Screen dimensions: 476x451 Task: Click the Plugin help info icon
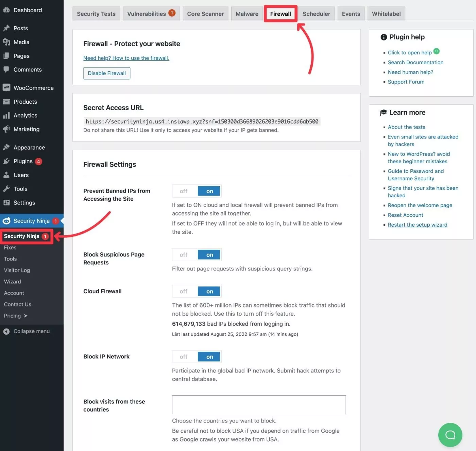(384, 37)
